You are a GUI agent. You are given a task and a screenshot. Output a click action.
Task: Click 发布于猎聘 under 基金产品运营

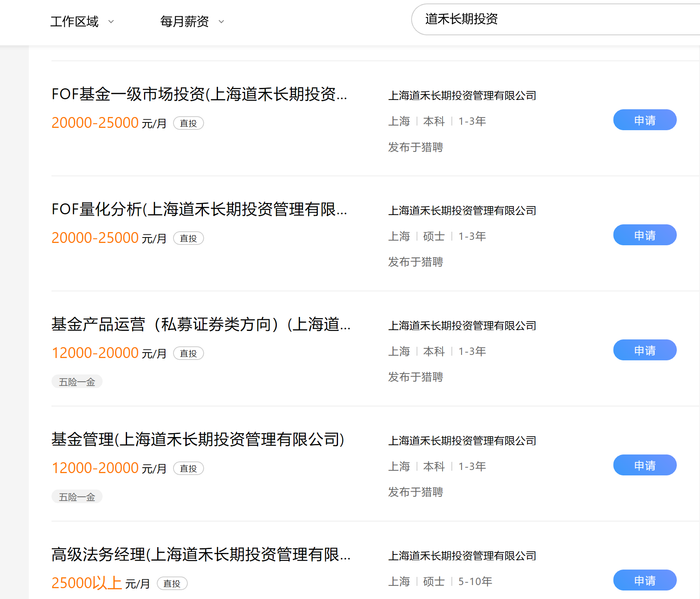(x=415, y=377)
